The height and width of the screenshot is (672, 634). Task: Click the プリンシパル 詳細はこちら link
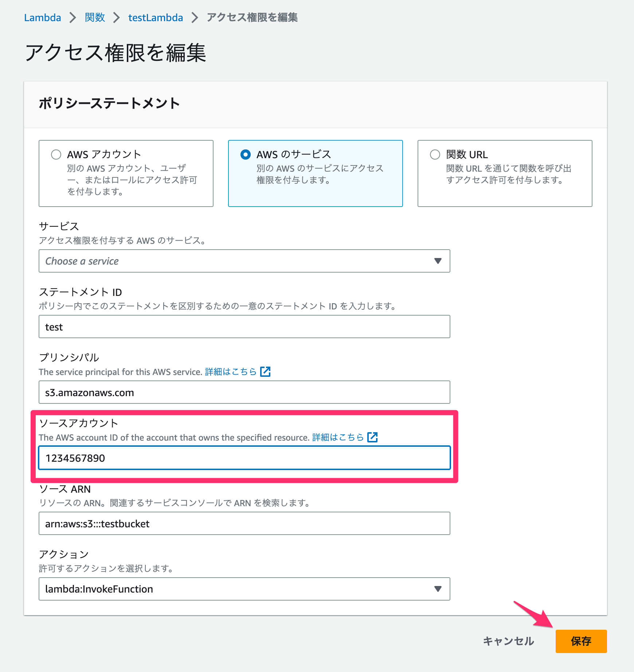click(x=231, y=372)
